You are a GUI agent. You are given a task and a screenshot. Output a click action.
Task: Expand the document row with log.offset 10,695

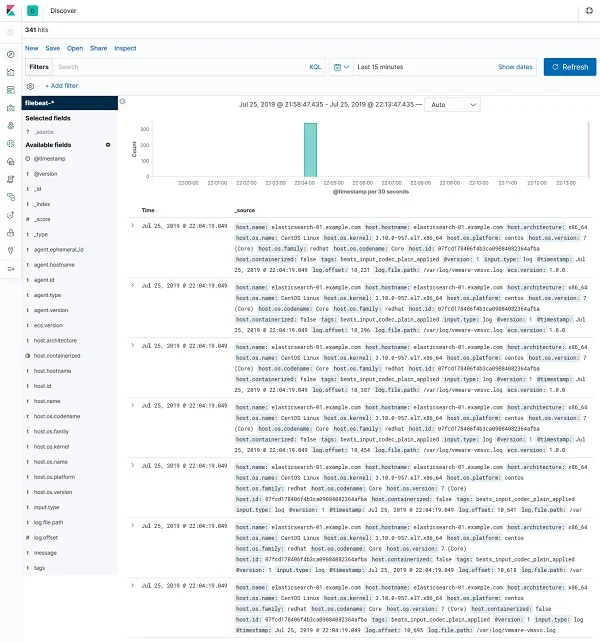pos(133,585)
